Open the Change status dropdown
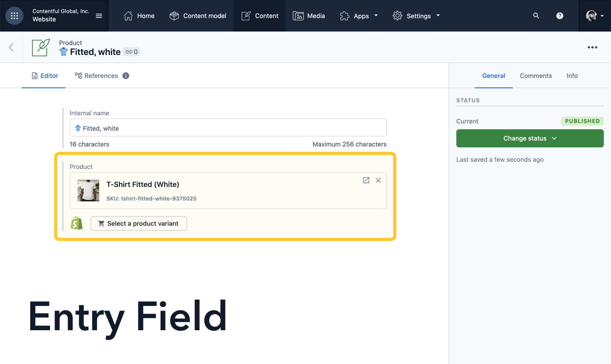 pyautogui.click(x=530, y=138)
